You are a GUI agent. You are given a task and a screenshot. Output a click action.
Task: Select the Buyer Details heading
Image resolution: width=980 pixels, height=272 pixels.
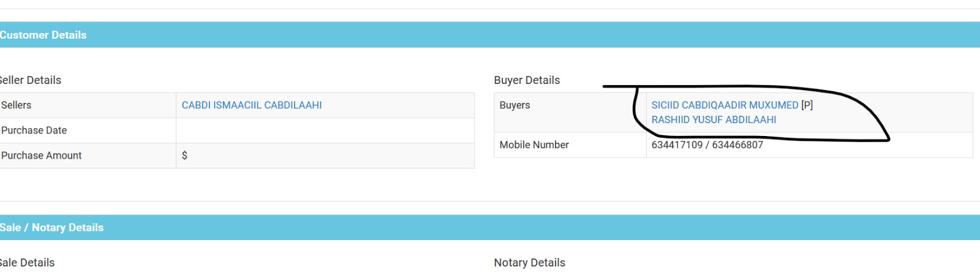pos(527,80)
